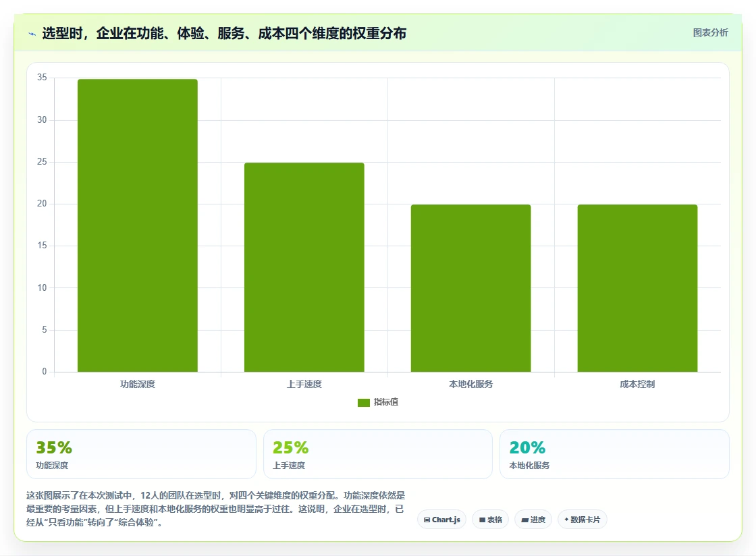The width and height of the screenshot is (756, 556).
Task: Click the 本地化服务 label in the stat card
Action: (x=529, y=466)
